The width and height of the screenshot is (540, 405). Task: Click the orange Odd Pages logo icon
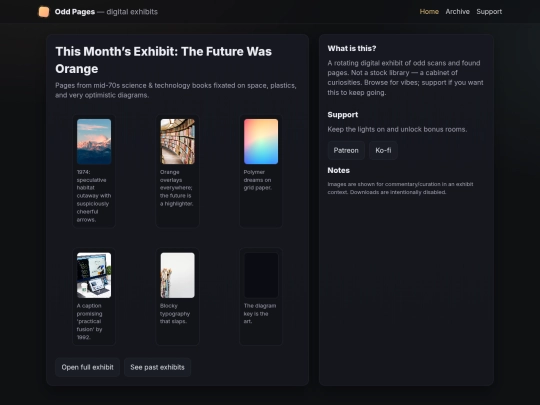44,12
